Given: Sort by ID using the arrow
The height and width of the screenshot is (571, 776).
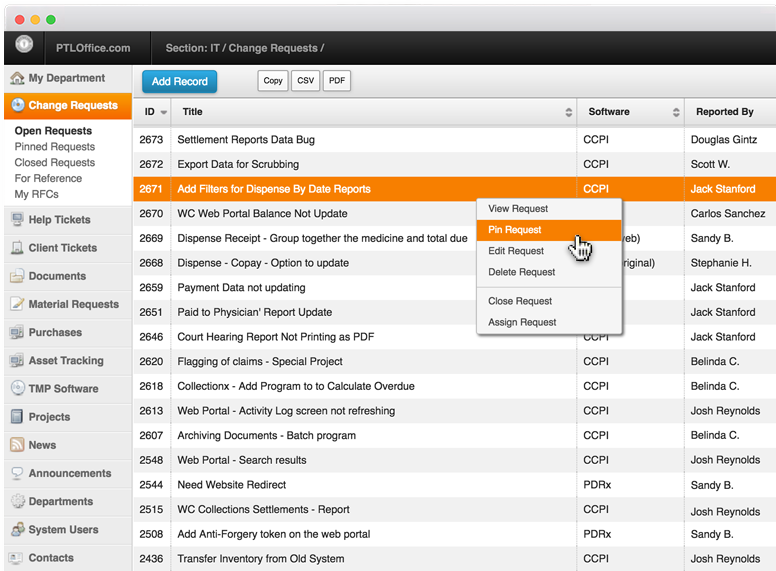Looking at the screenshot, I should 164,112.
